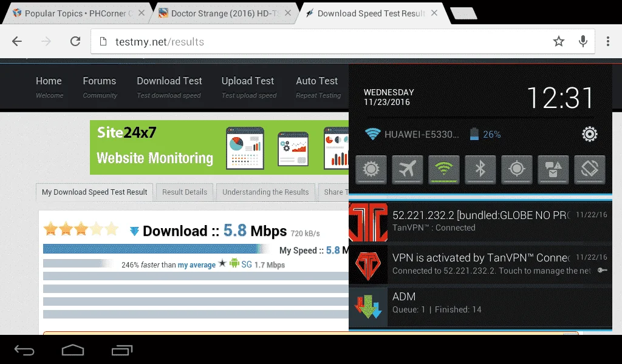Tap the 26% battery indicator

485,134
